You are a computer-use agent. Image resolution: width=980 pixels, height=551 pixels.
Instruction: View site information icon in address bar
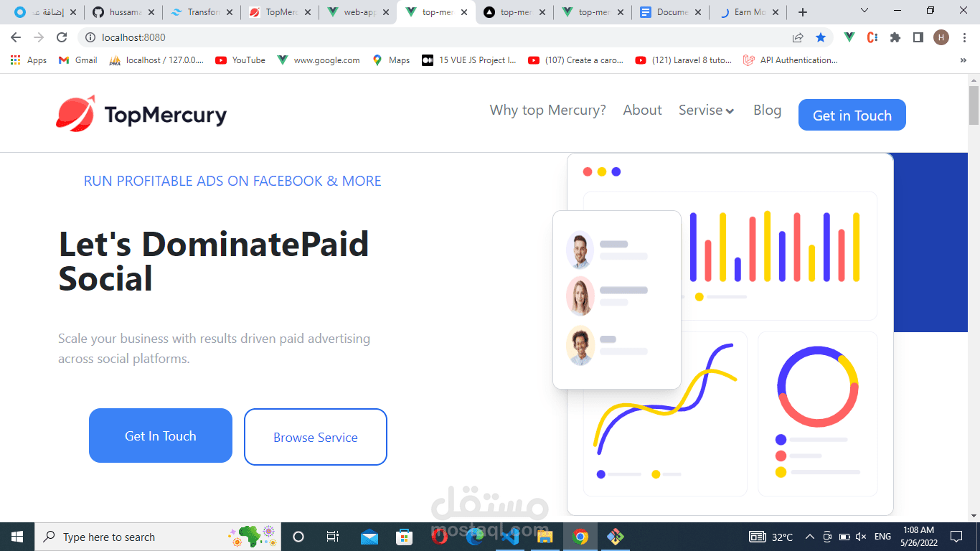90,37
